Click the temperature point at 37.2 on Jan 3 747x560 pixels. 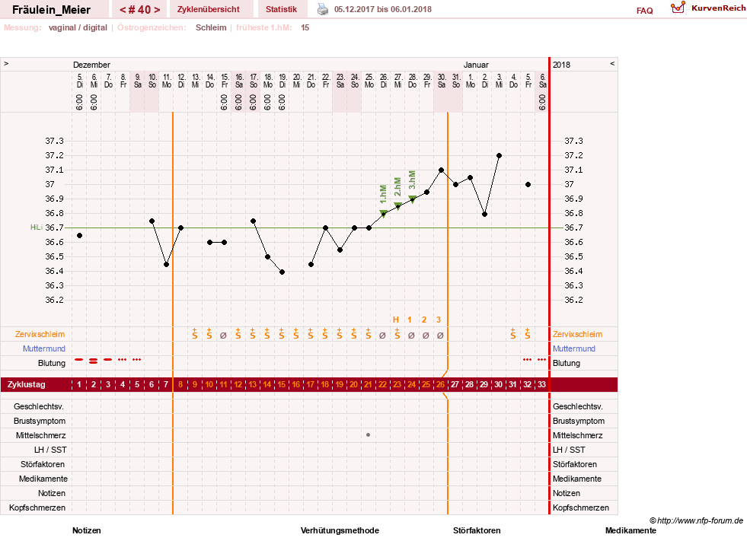pyautogui.click(x=499, y=156)
